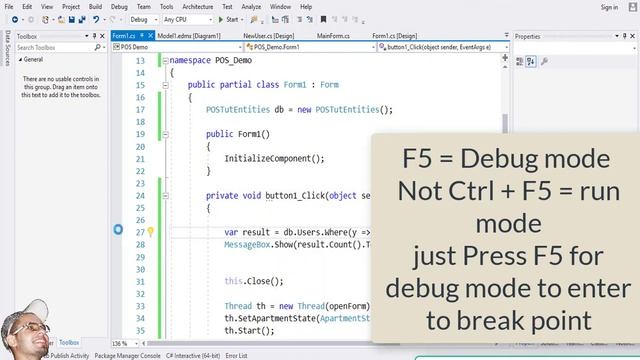Open the Debug menu

tap(119, 7)
